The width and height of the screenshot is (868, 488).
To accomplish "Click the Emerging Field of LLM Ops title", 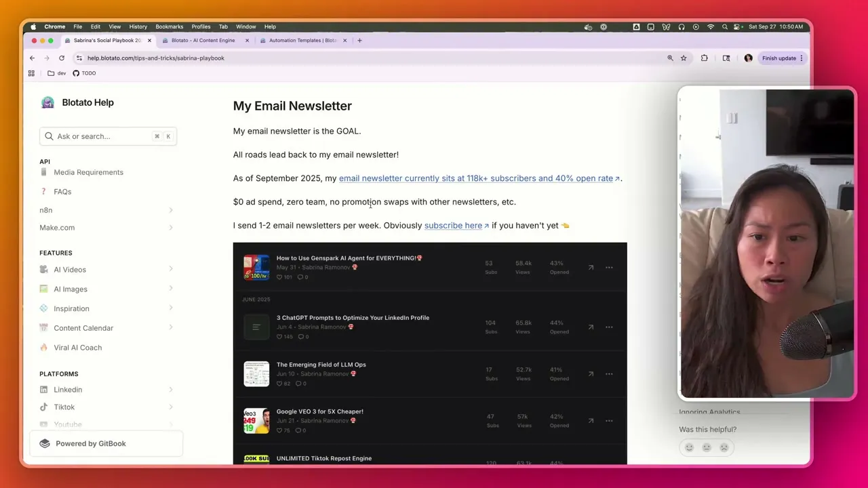I will (x=321, y=365).
